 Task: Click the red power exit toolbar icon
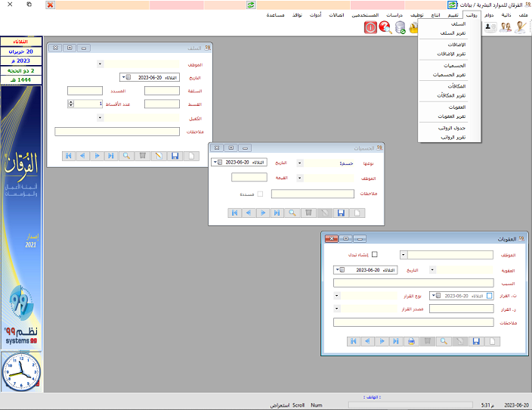(x=371, y=27)
